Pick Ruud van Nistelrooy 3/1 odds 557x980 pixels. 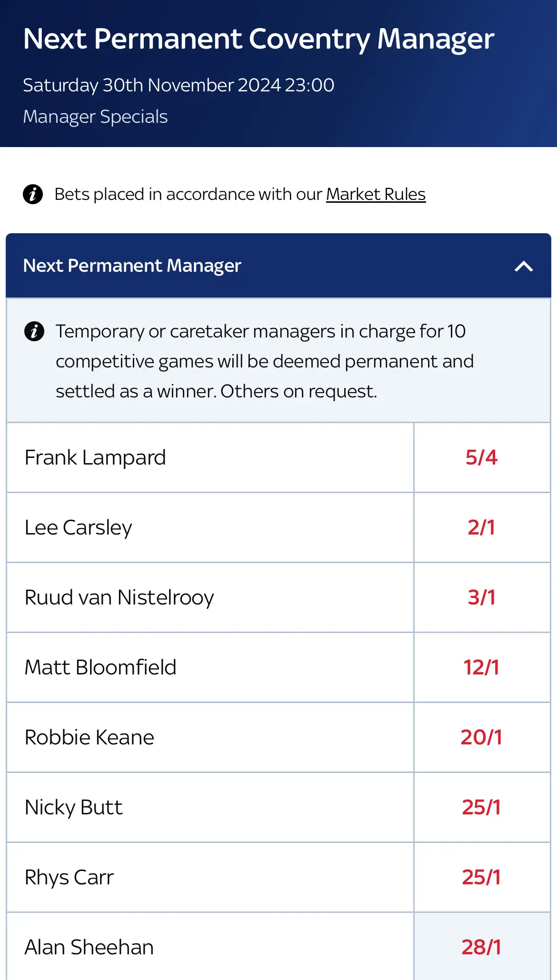point(482,597)
